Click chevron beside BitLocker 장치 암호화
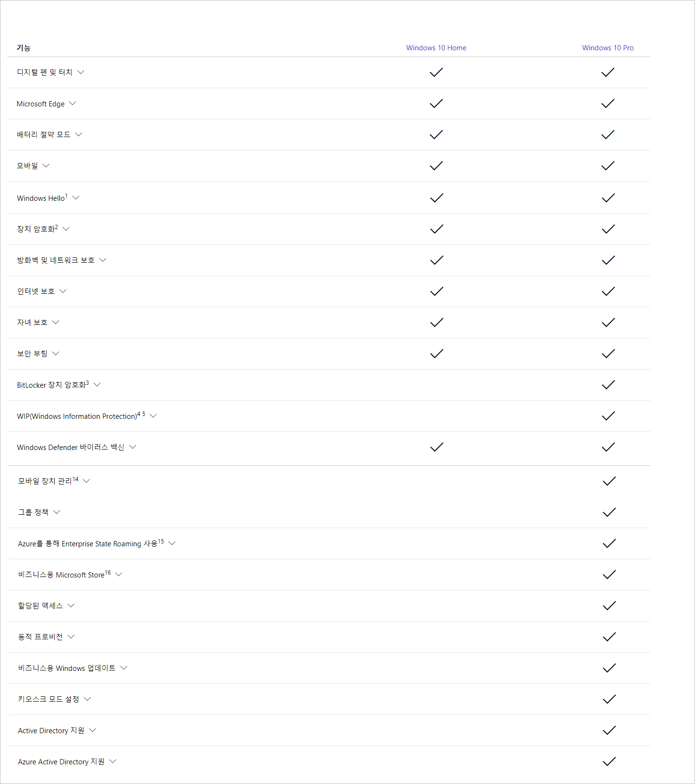This screenshot has width=695, height=784. pyautogui.click(x=97, y=385)
